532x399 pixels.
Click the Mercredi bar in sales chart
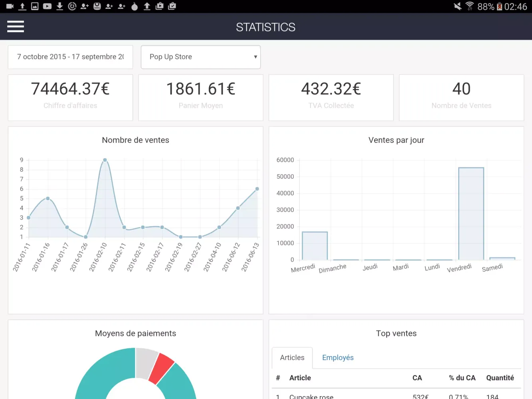pos(315,245)
